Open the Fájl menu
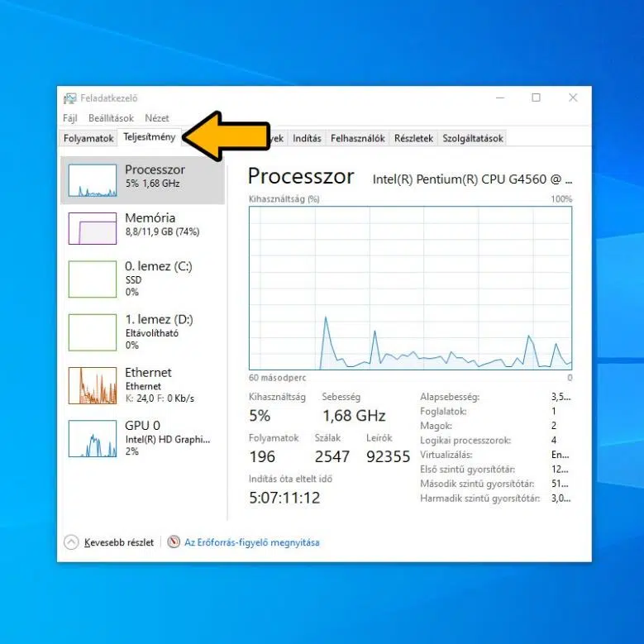 pyautogui.click(x=69, y=118)
